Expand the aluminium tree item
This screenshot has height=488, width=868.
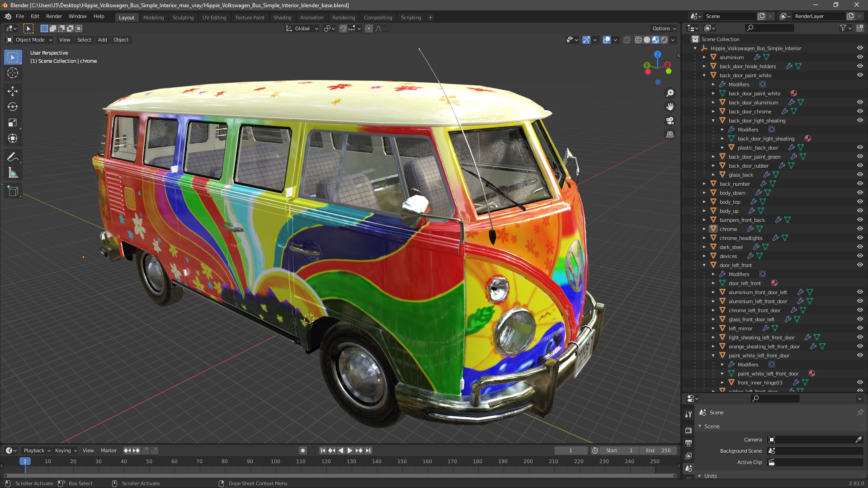[x=704, y=57]
